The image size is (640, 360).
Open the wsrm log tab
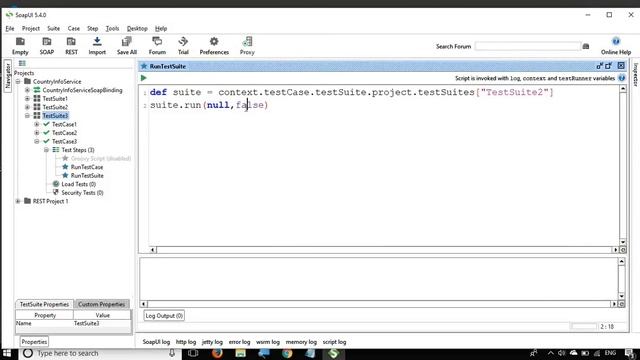coord(268,342)
